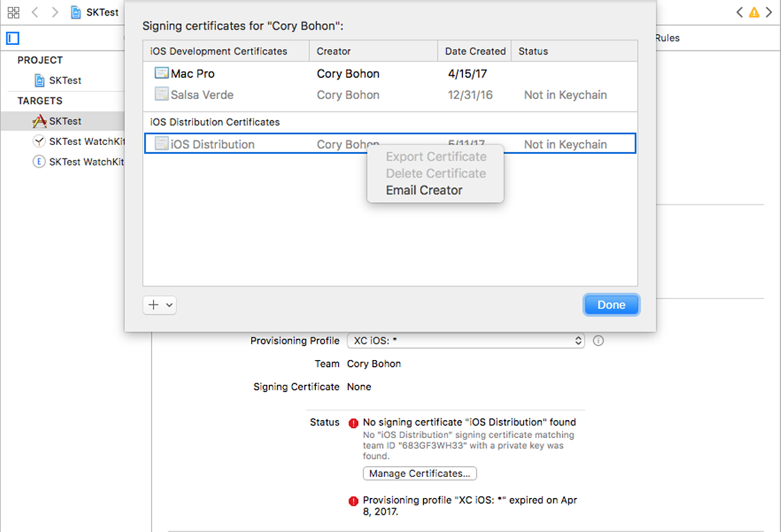Click the yellow warning issue icon

coord(754,12)
